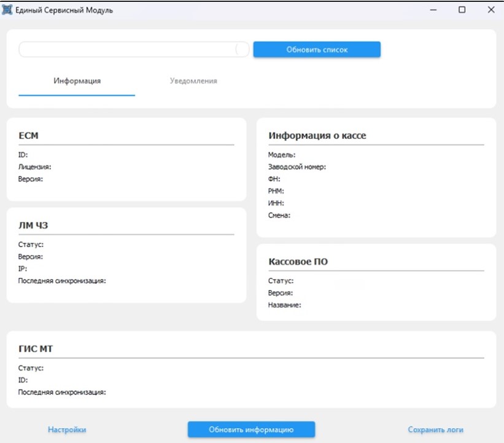Minimize the Единый Сервисный Модуль window
Viewport: 504px width, 443px height.
433,10
